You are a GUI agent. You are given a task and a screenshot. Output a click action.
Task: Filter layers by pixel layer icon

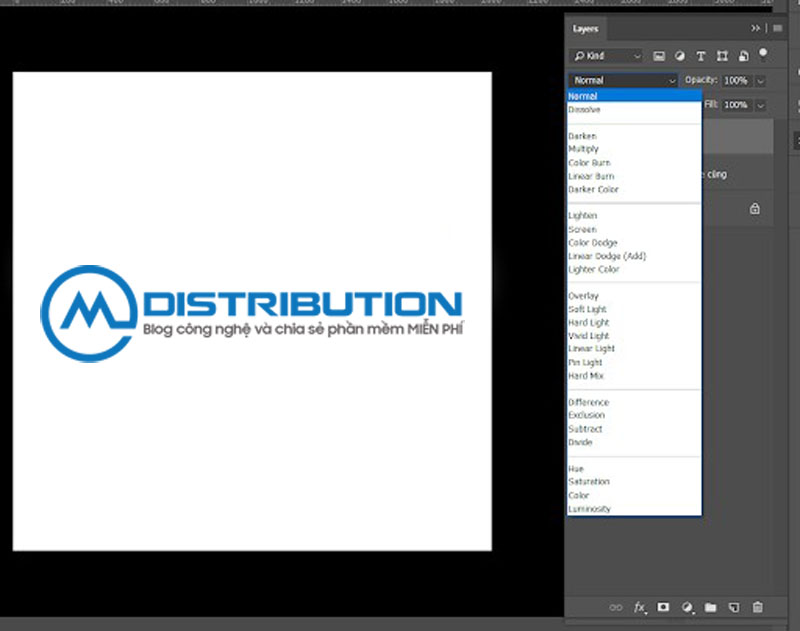point(659,56)
